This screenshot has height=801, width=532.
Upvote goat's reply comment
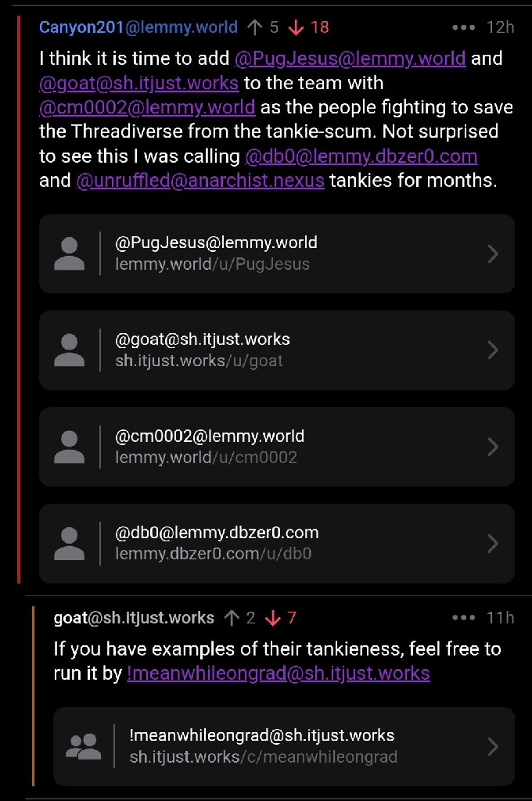pyautogui.click(x=232, y=618)
